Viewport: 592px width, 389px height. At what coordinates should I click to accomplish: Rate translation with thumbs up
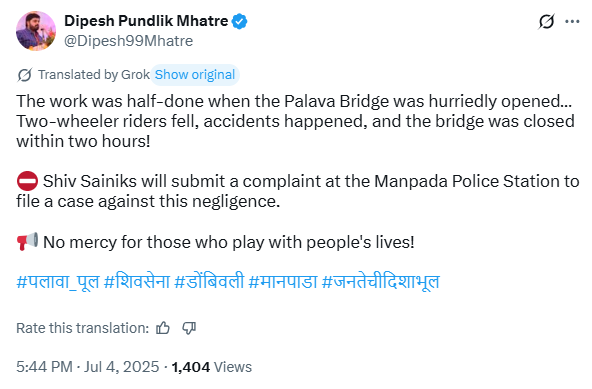pyautogui.click(x=163, y=328)
